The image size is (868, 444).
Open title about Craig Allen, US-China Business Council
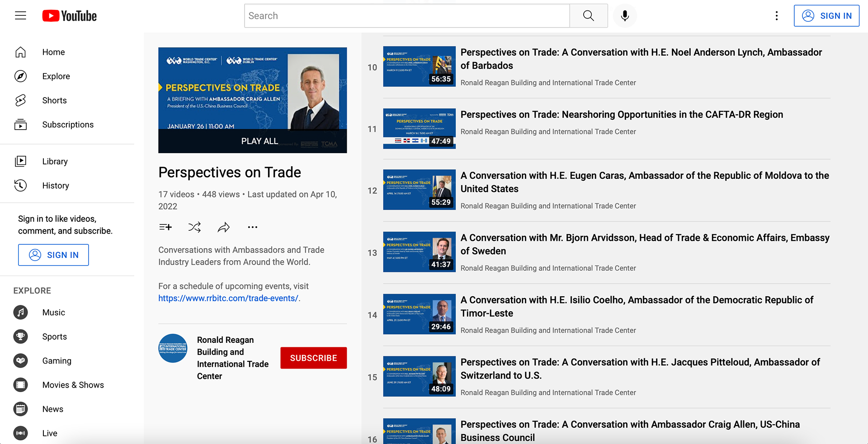[x=630, y=431]
